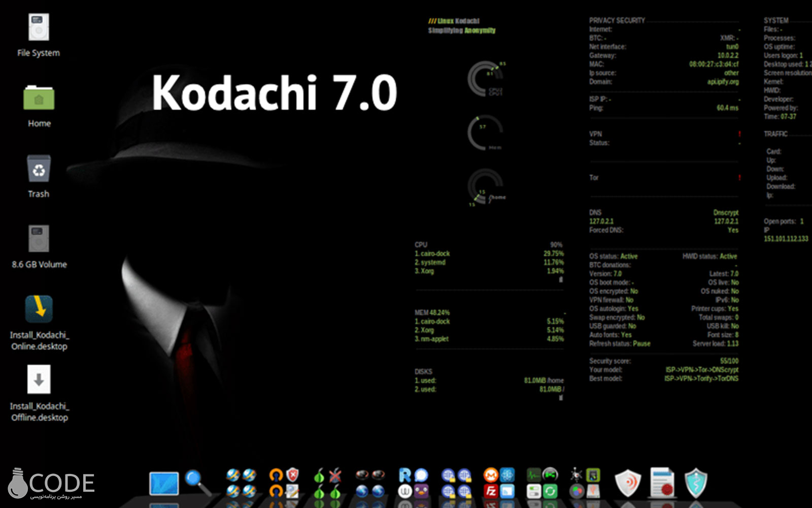Viewport: 812px width, 508px height.
Task: Open the dock group of globes with padlocks
Action: [x=456, y=483]
